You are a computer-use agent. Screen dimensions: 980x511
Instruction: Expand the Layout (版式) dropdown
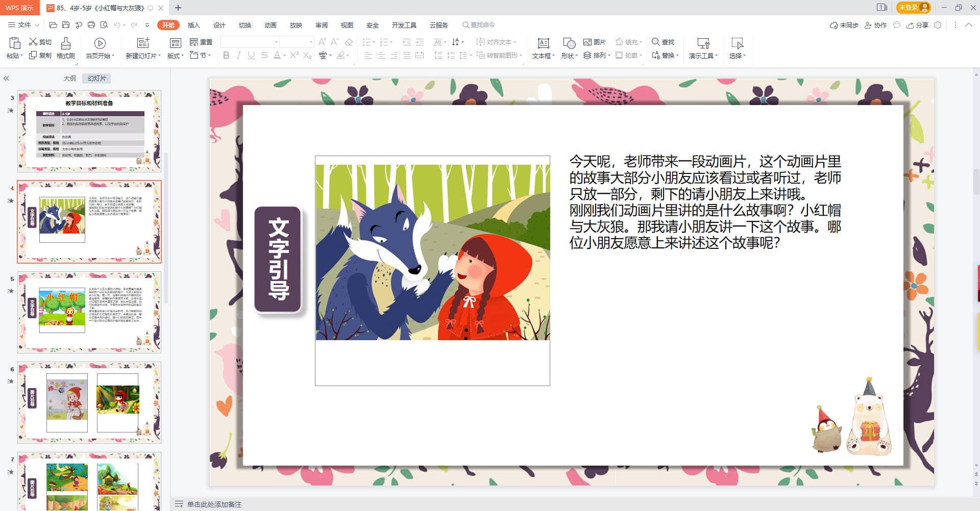point(182,56)
